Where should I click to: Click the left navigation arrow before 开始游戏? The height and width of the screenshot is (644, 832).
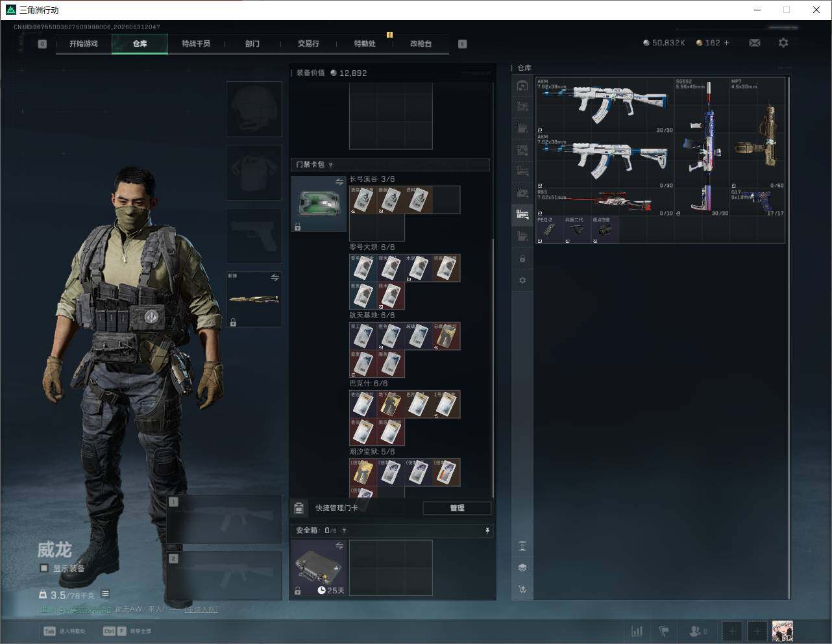click(42, 44)
